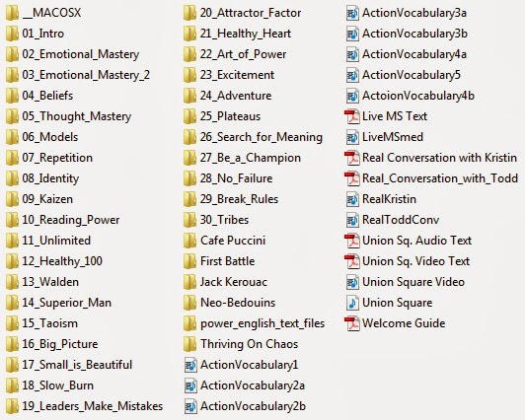This screenshot has height=420, width=525.
Task: Click folder icon next to 15_Taoism
Action: [13, 323]
